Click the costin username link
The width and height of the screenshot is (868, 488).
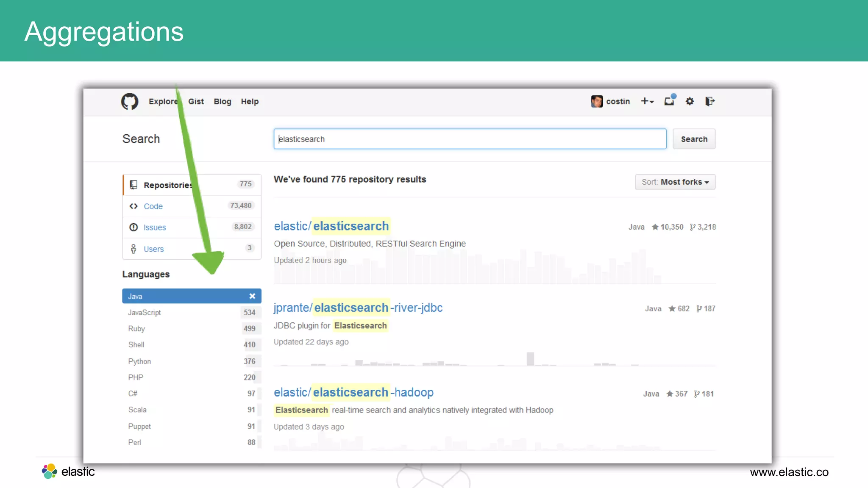pyautogui.click(x=618, y=102)
